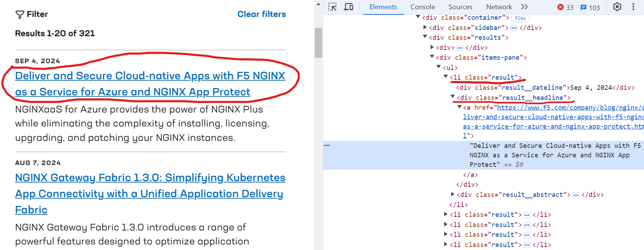
Task: Select the closing </li> tag line
Action: click(x=458, y=205)
